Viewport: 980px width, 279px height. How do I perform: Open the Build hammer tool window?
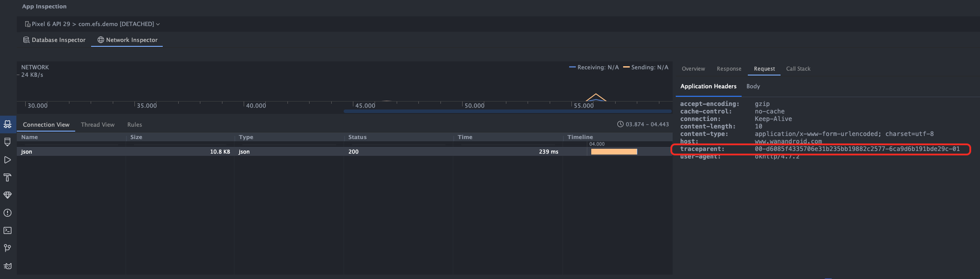(x=8, y=177)
